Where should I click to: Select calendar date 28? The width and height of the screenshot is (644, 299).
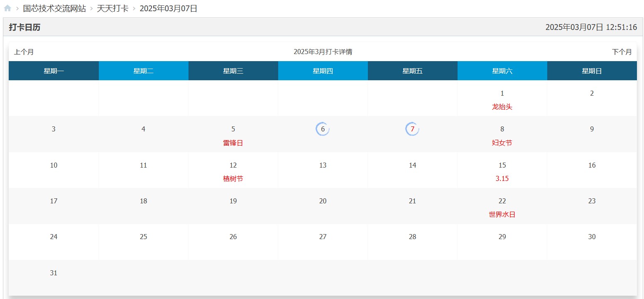point(412,237)
